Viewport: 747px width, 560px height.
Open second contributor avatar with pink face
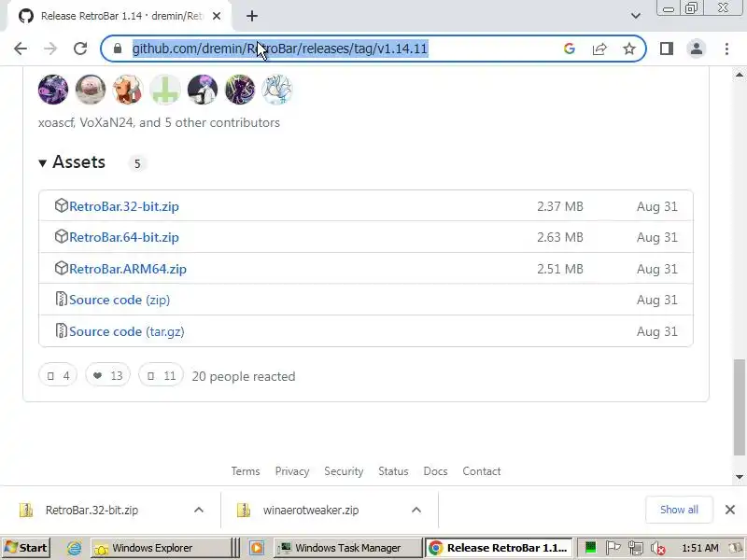point(91,90)
